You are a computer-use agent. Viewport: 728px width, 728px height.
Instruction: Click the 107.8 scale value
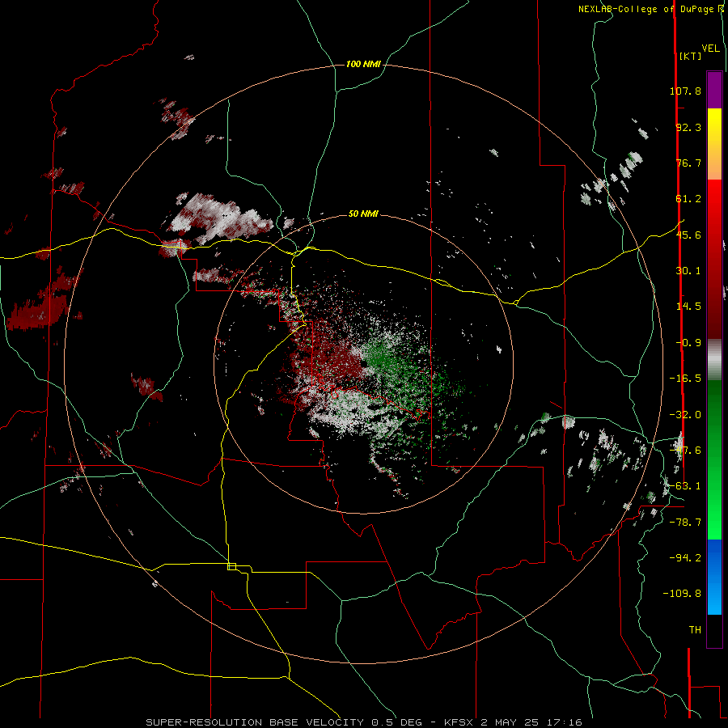[x=685, y=91]
